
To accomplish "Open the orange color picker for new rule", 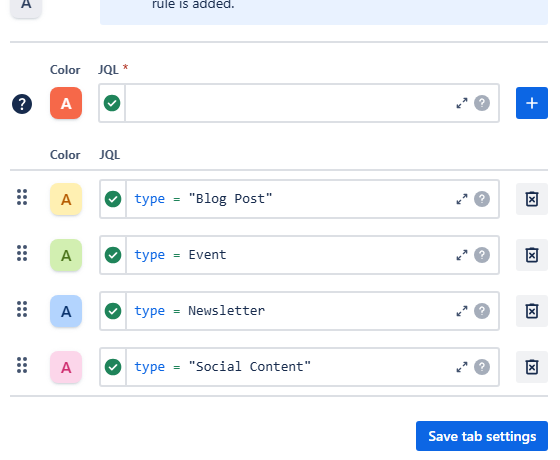I will click(66, 103).
